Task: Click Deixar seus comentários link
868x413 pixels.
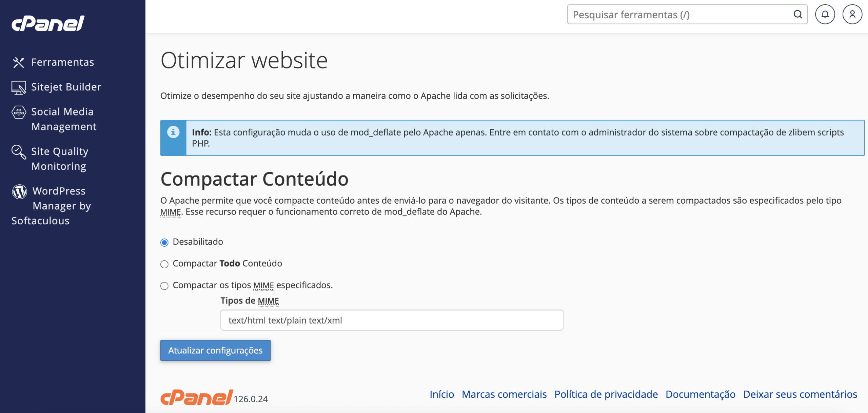Action: 800,394
